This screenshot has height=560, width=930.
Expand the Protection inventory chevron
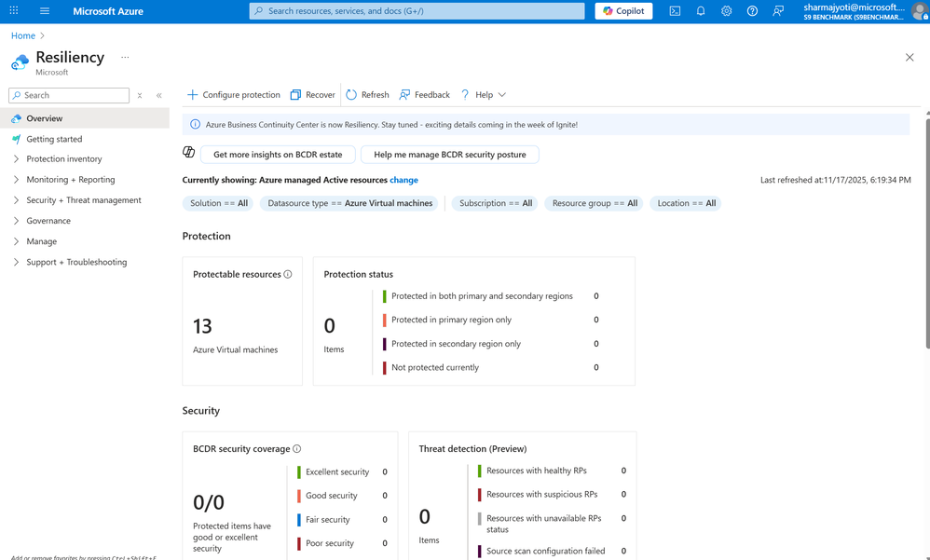tap(16, 159)
